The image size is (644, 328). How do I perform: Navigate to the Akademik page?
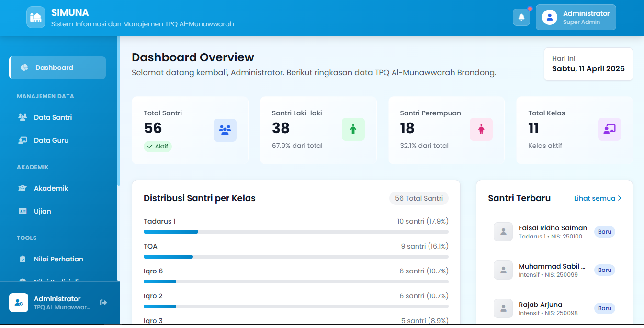[x=51, y=188]
